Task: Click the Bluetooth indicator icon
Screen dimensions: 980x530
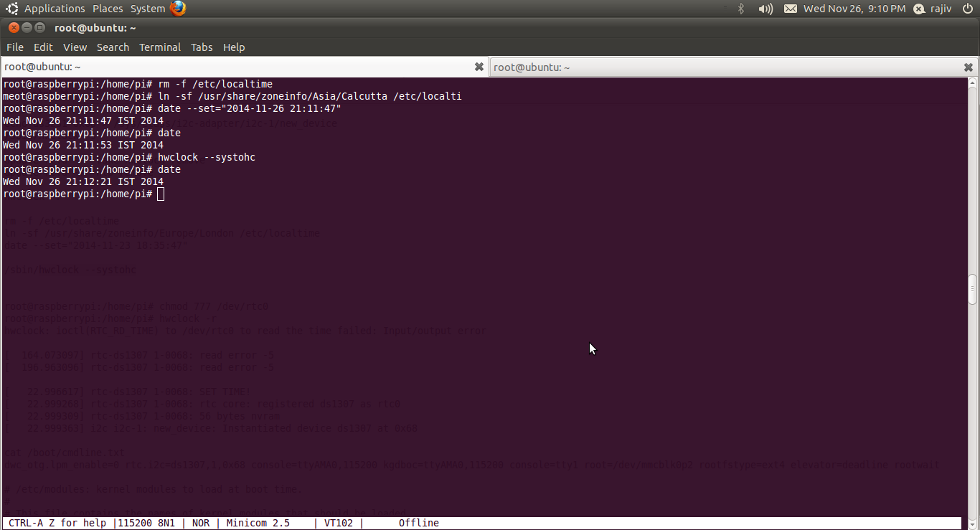Action: click(x=740, y=9)
